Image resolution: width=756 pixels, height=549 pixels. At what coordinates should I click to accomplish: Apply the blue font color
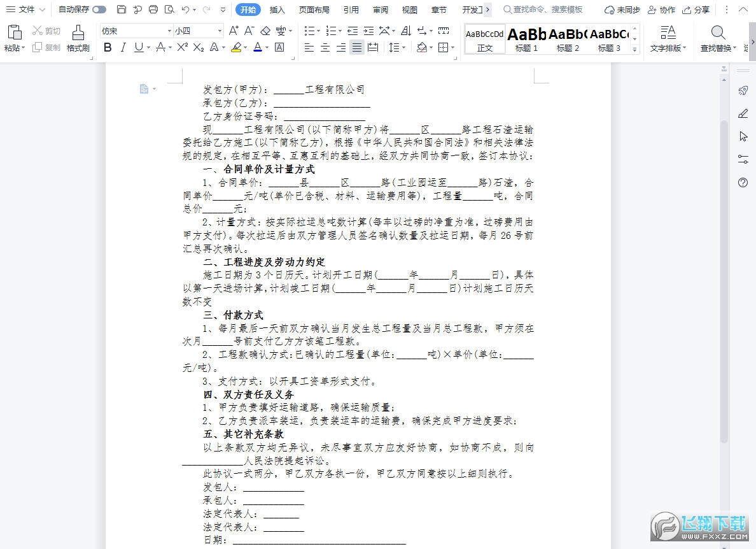click(x=258, y=47)
